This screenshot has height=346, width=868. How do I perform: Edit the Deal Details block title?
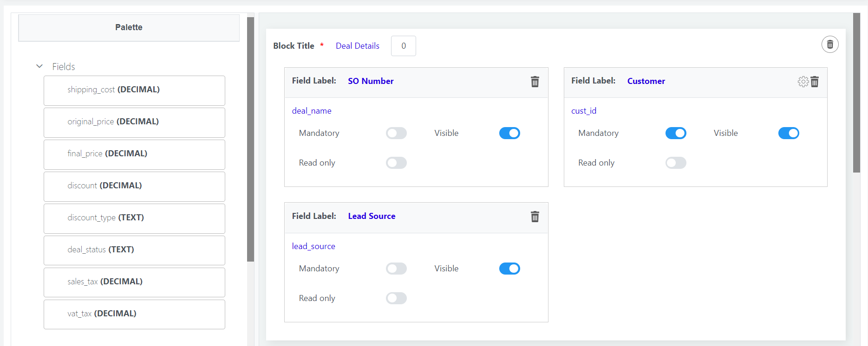[357, 46]
